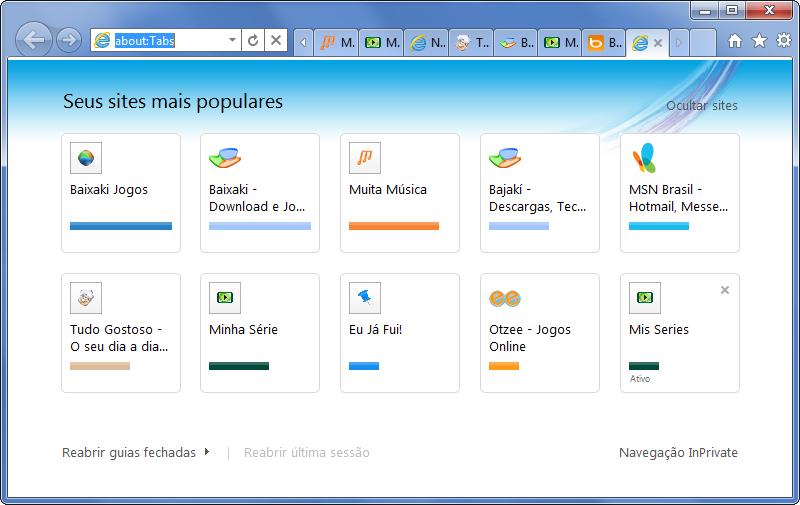Click the Otzee - Jogos Online icon
Screen dimensions: 800x505
click(505, 298)
